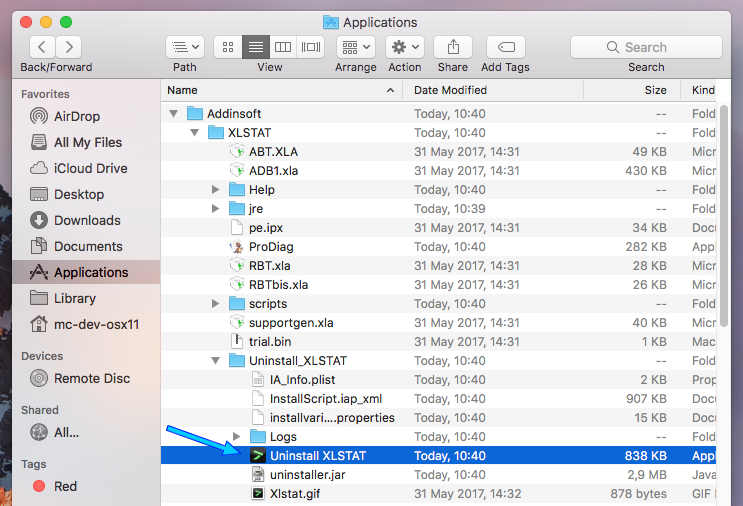Screen dimensions: 743x506
Task: Sort by Date Modified column header
Action: 493,90
